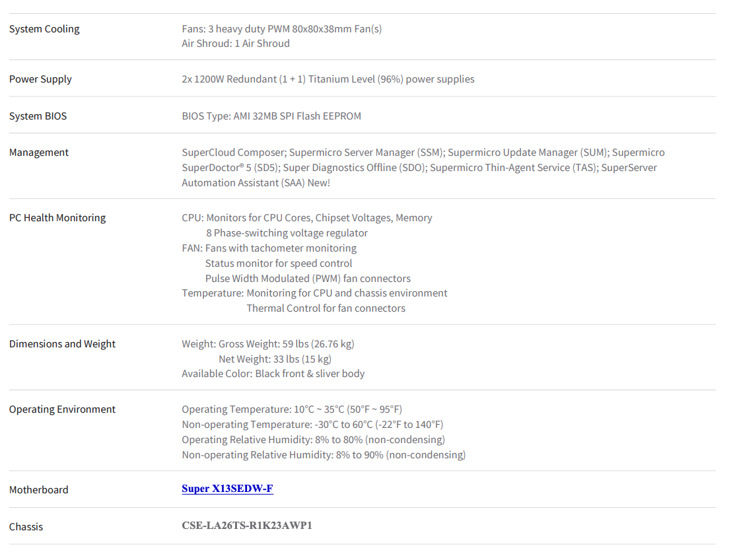Click the PC Health Monitoring heading
The height and width of the screenshot is (560, 729).
click(57, 218)
